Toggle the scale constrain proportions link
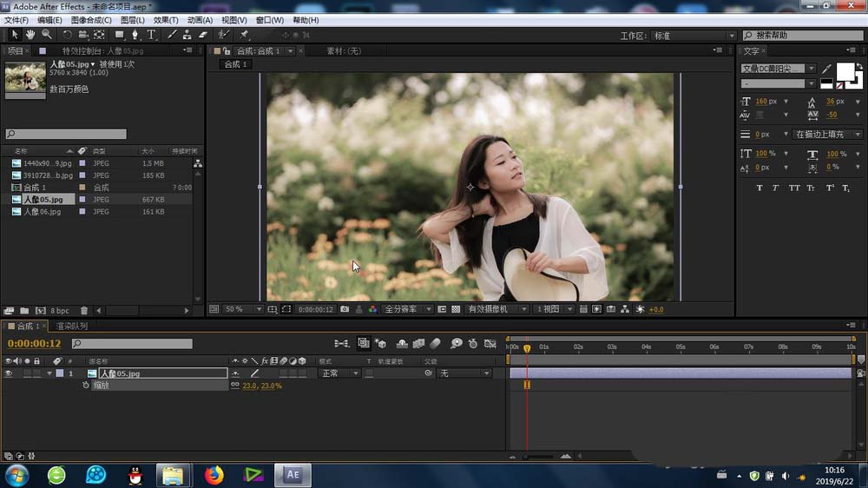Screen dimensions: 868x488 [234, 385]
